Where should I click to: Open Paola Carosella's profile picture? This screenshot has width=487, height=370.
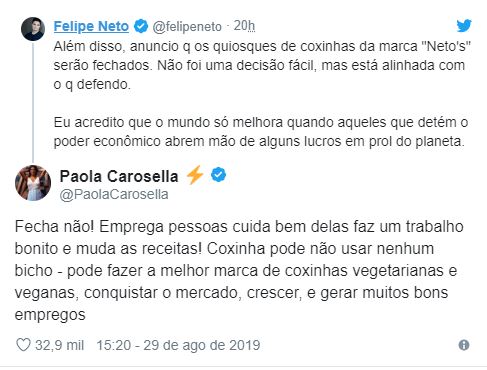click(33, 183)
